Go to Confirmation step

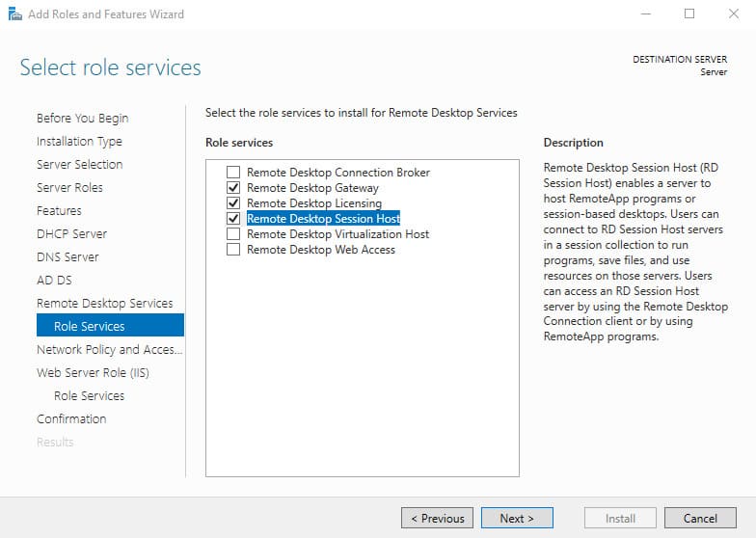point(71,418)
